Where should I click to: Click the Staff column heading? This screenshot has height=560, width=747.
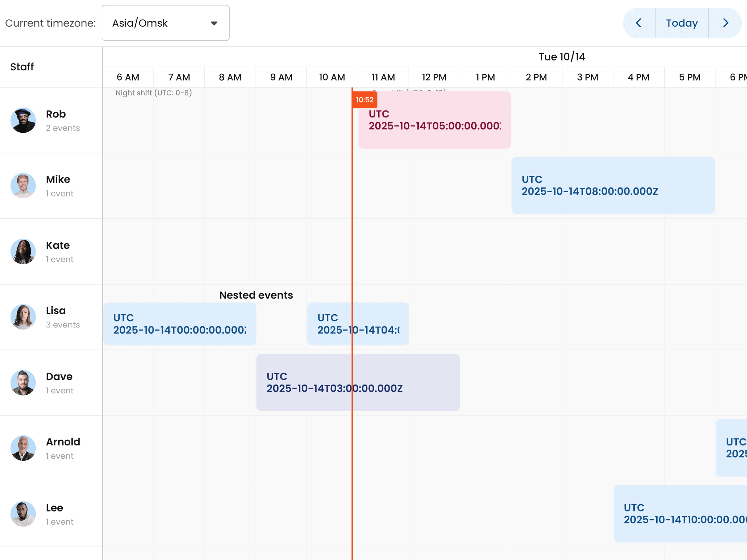tap(22, 67)
